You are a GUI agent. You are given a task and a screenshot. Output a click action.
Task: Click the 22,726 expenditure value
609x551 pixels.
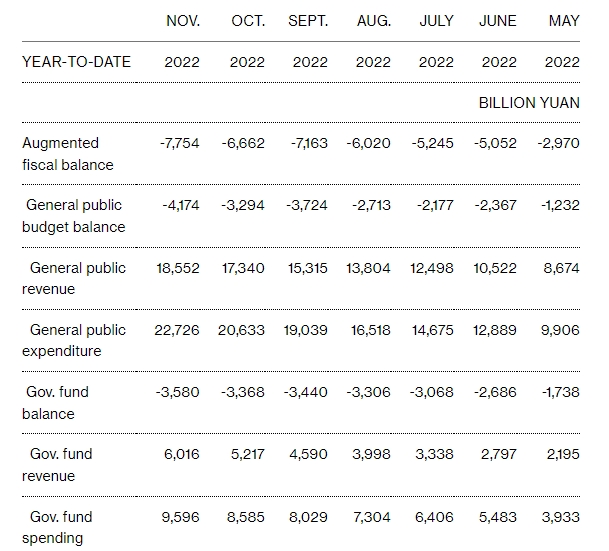tap(179, 330)
